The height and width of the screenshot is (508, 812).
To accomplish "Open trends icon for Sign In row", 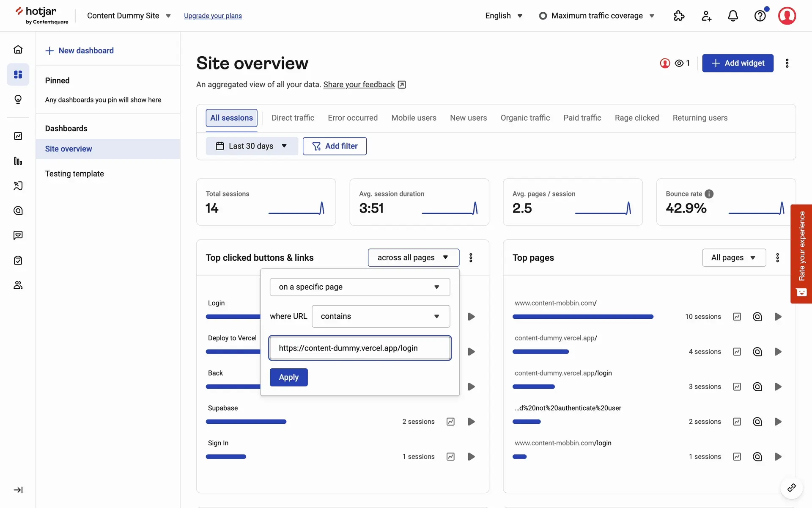I will [x=450, y=456].
